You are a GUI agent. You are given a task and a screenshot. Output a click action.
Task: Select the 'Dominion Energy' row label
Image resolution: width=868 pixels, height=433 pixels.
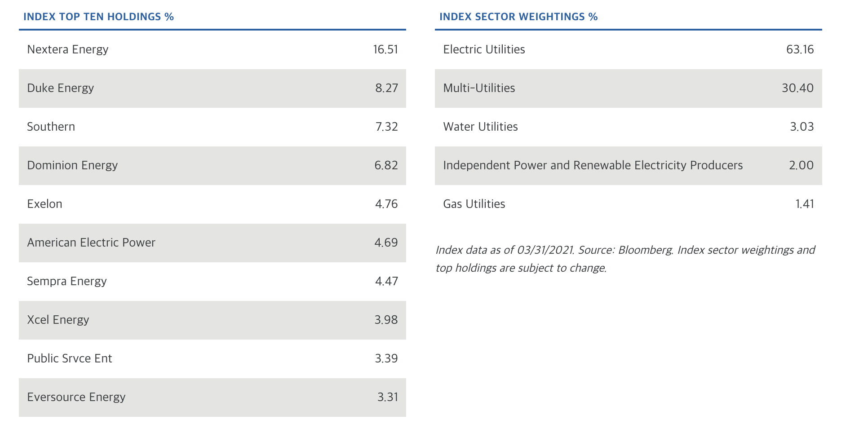[x=72, y=165]
